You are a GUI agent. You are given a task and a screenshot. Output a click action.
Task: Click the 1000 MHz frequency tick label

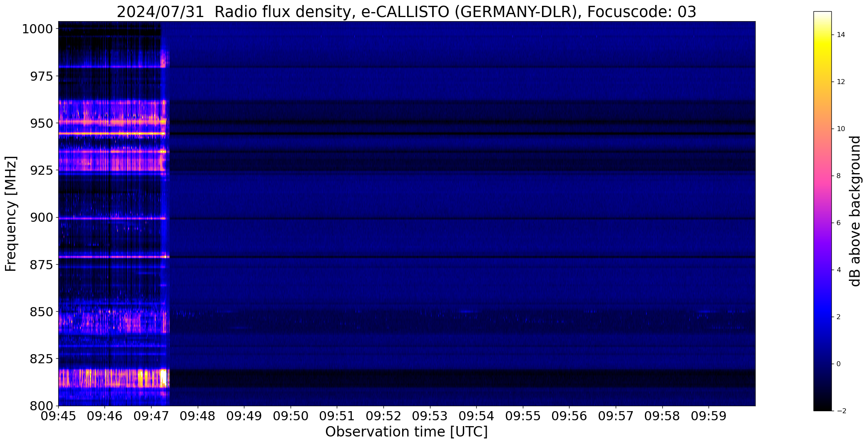(x=37, y=29)
